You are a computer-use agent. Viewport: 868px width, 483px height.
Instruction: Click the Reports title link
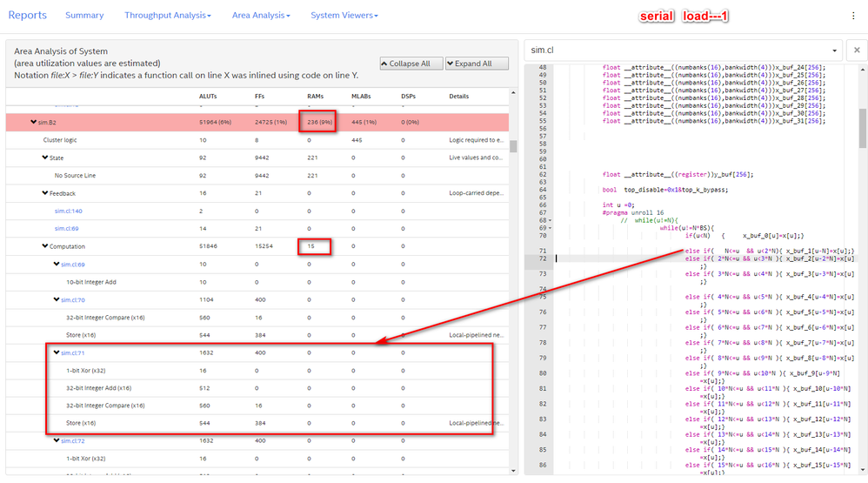27,15
